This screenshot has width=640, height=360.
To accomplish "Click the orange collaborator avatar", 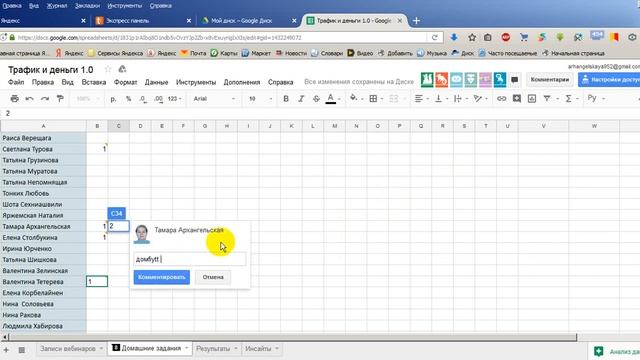I will [x=442, y=80].
